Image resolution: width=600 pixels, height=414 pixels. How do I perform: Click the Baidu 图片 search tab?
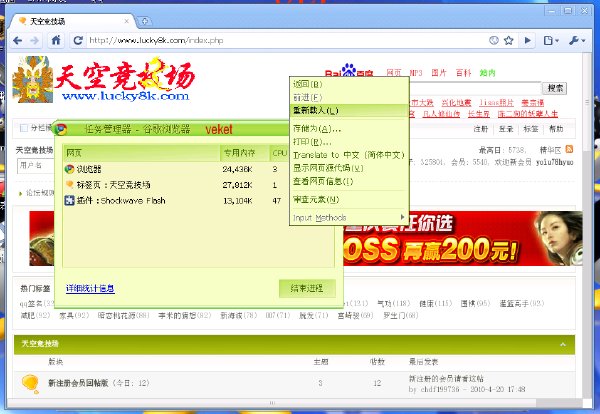pos(439,73)
